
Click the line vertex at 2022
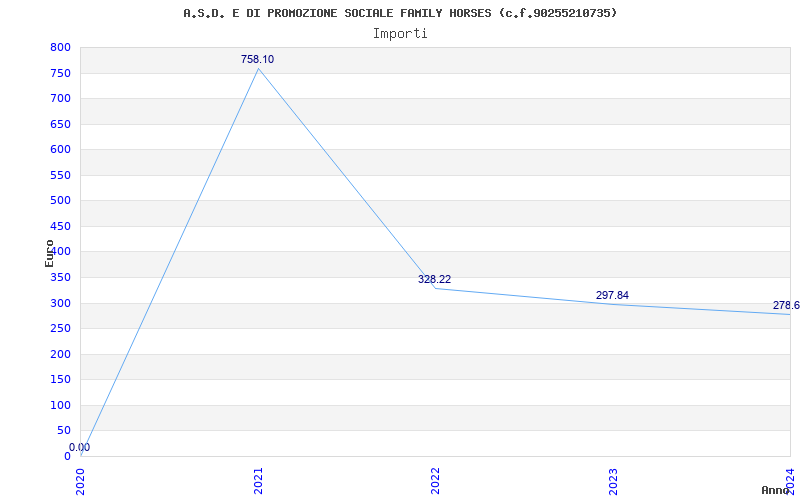pos(436,288)
